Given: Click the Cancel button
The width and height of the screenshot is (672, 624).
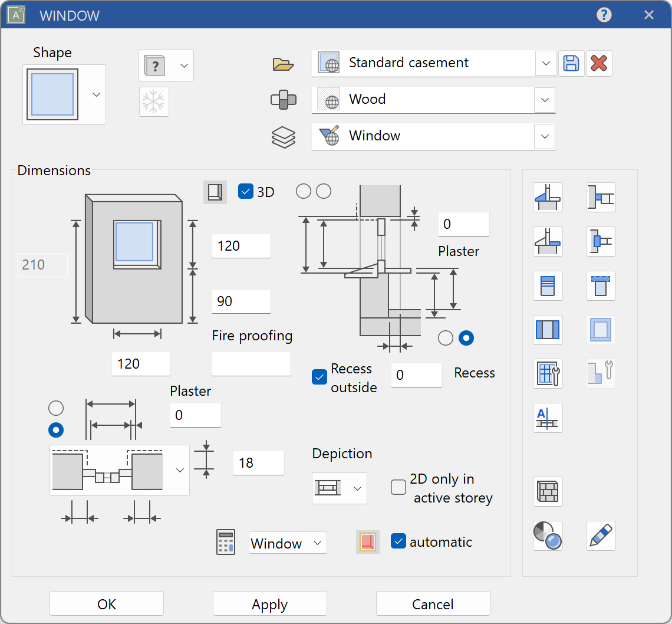Looking at the screenshot, I should point(433,604).
